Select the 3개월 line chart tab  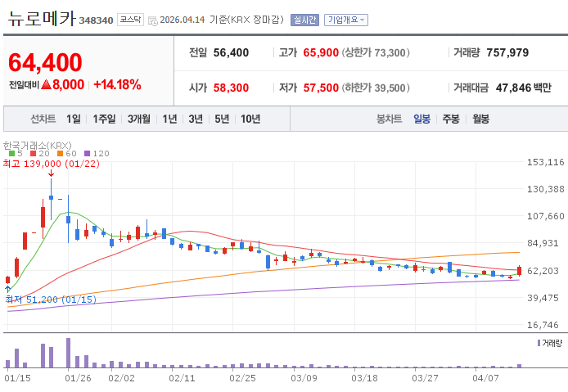[139, 119]
